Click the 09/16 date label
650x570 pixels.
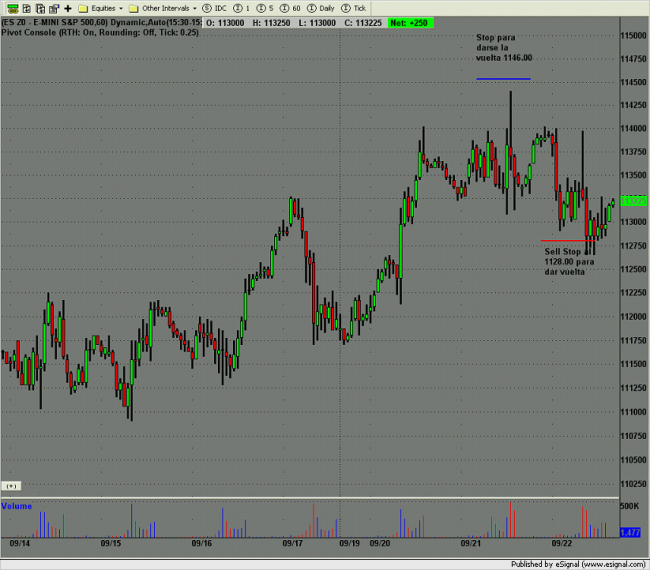tap(201, 543)
